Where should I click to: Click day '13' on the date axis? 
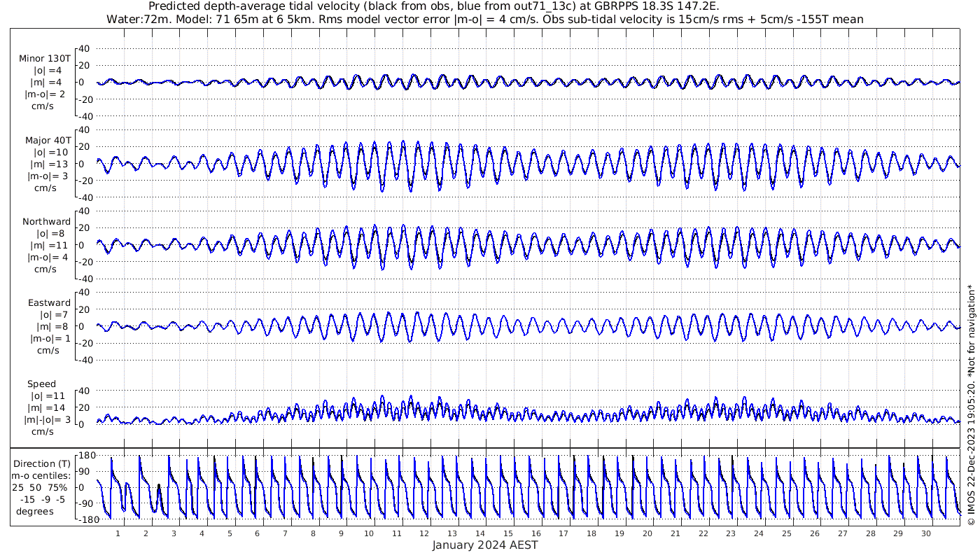tap(452, 533)
